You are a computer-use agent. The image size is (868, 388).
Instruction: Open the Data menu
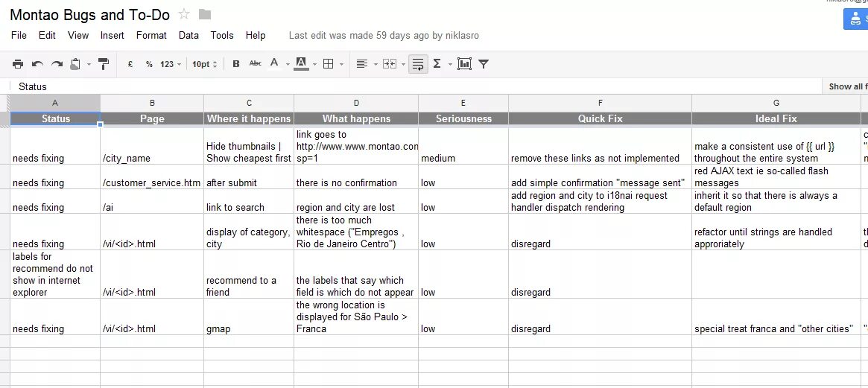[189, 36]
